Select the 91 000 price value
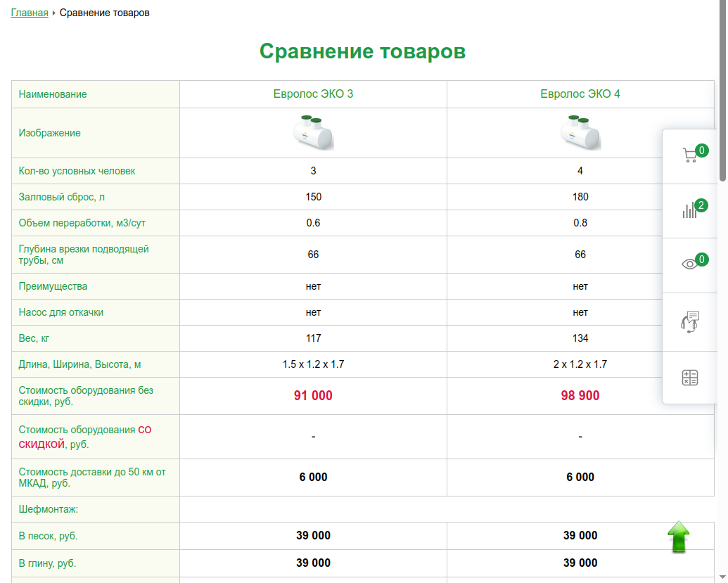The image size is (728, 583). point(313,395)
